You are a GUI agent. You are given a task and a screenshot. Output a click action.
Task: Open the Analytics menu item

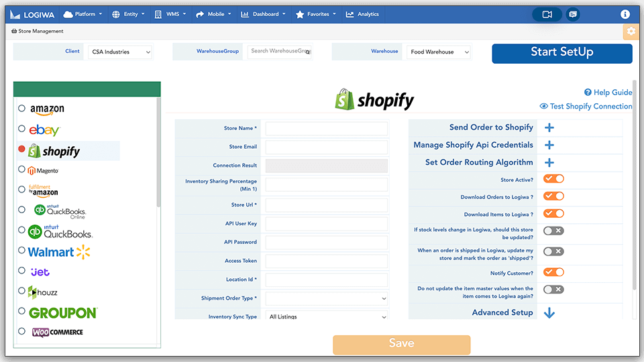click(362, 14)
